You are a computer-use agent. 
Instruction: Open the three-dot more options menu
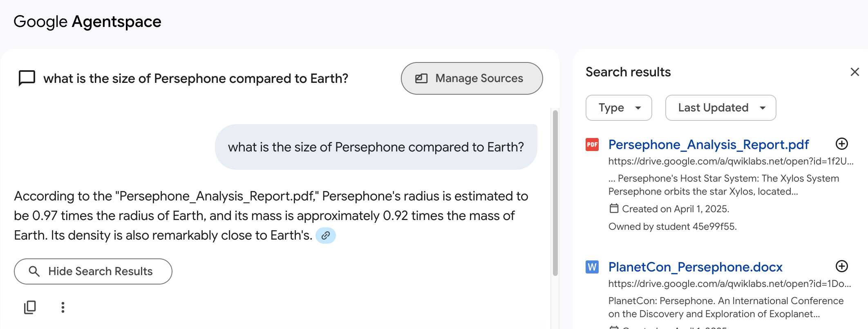63,307
